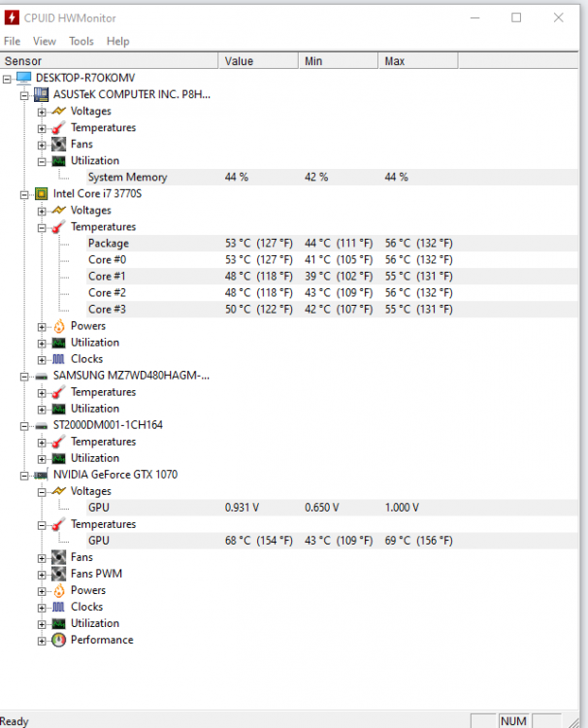Open the File menu
The width and height of the screenshot is (588, 728).
12,42
